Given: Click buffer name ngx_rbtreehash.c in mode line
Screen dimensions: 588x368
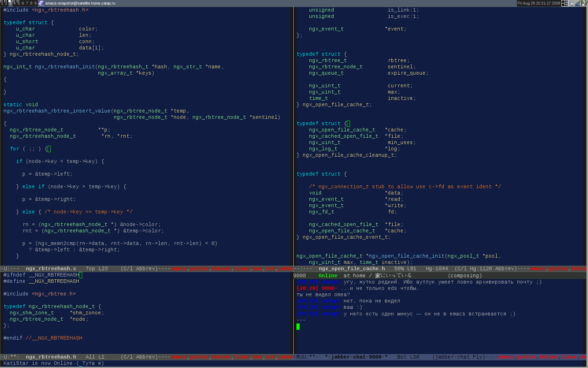Looking at the screenshot, I should click(x=51, y=269).
